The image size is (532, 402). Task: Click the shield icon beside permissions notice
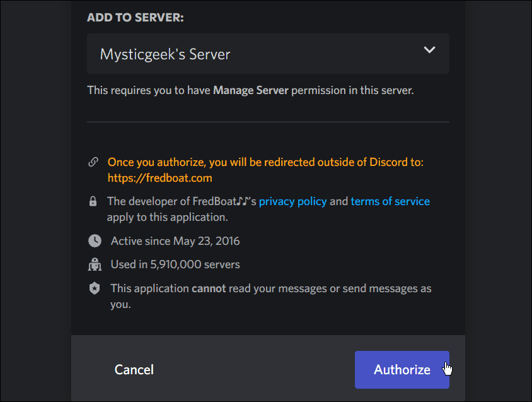tap(95, 288)
